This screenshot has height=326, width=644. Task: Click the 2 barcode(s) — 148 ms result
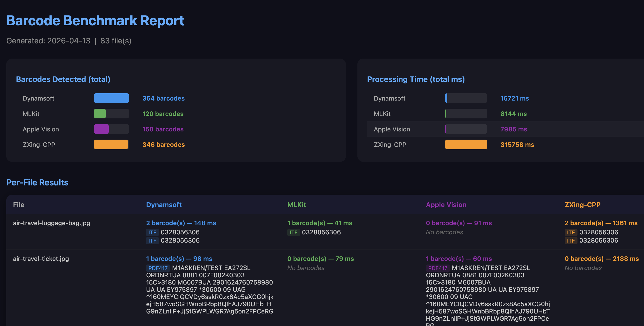(181, 223)
